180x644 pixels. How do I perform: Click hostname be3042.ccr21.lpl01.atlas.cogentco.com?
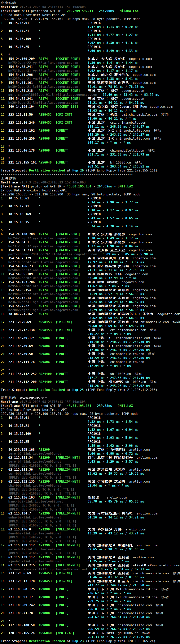pos(43,87)
